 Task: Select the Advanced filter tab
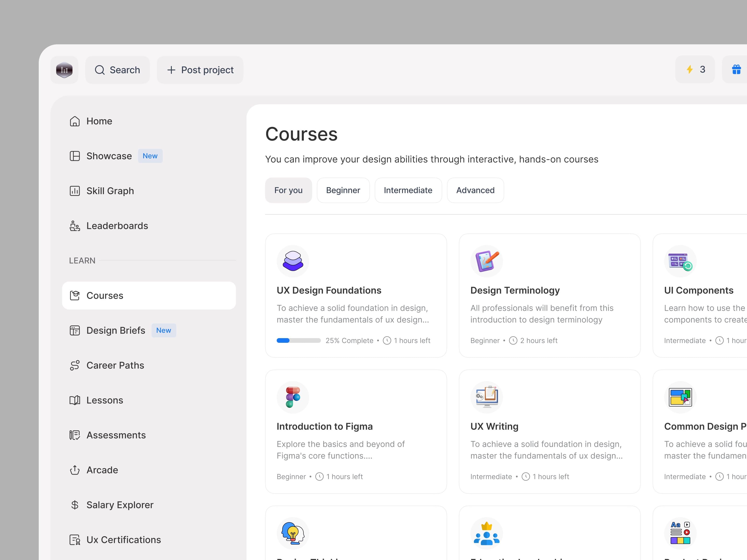[x=476, y=190]
